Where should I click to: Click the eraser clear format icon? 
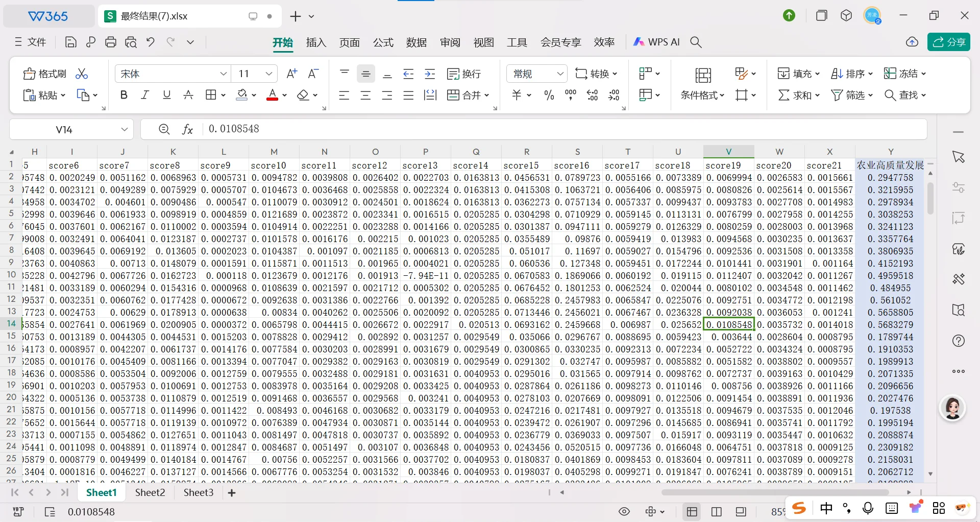click(x=303, y=95)
